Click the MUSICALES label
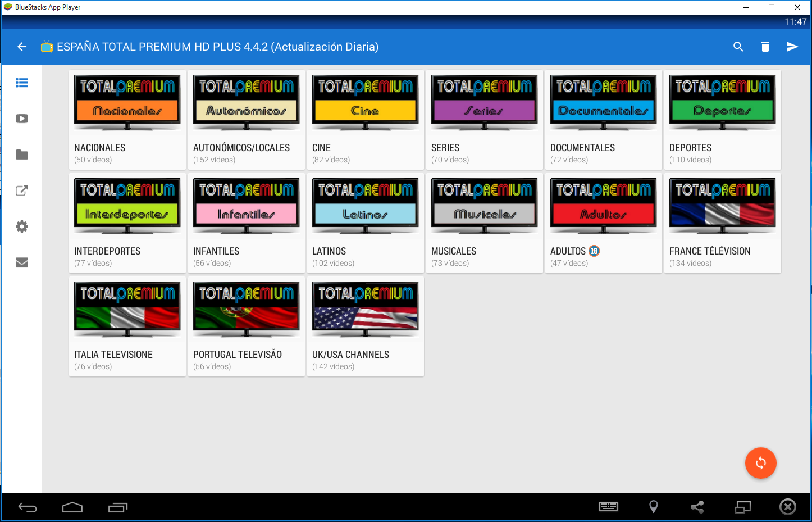The width and height of the screenshot is (812, 522). click(x=454, y=251)
